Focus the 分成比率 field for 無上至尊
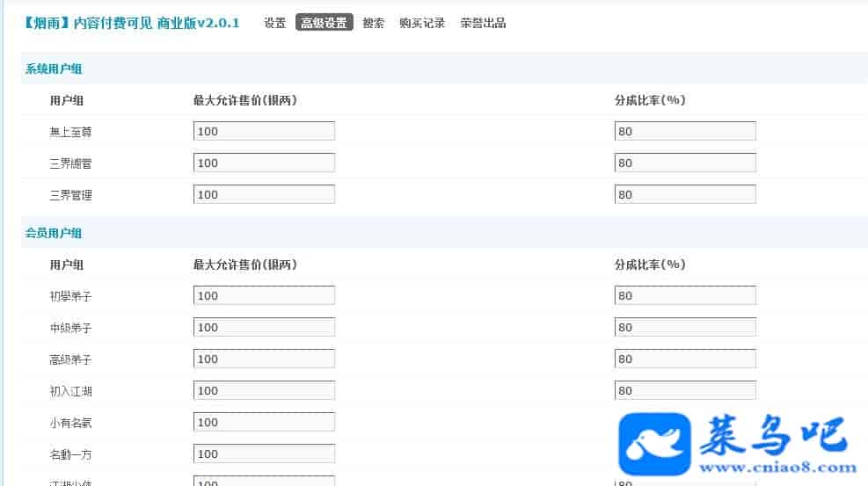 pos(685,132)
